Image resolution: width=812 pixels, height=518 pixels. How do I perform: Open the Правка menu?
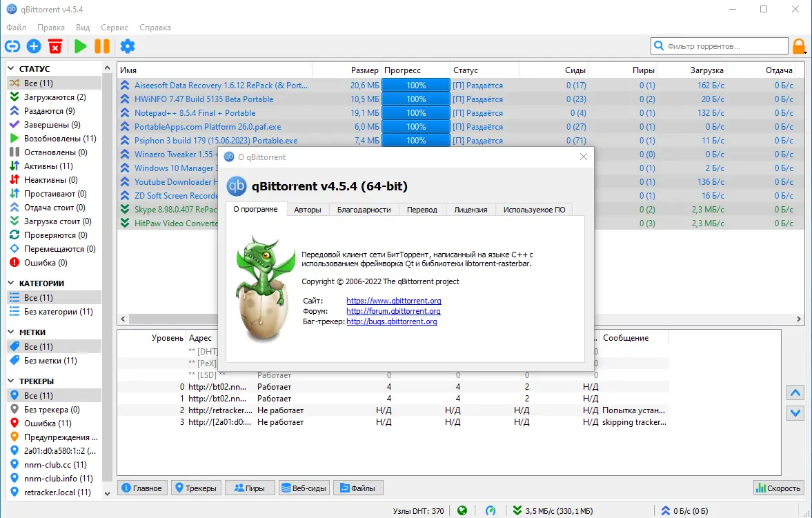point(51,28)
